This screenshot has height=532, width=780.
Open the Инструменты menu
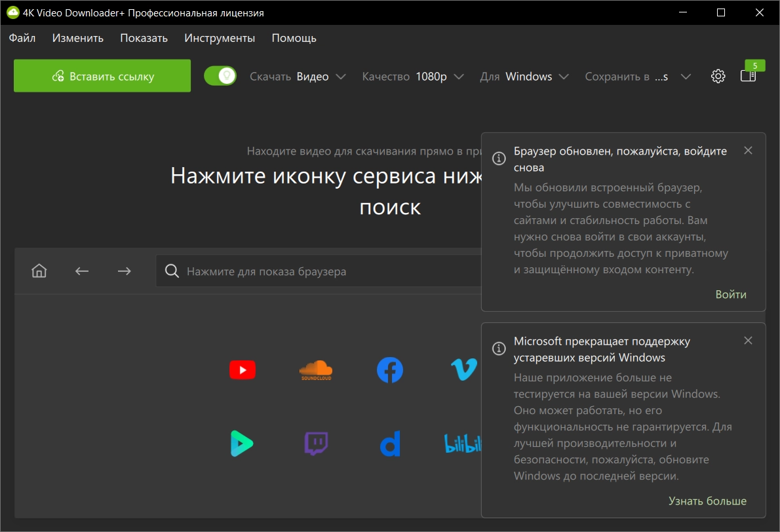pyautogui.click(x=220, y=38)
